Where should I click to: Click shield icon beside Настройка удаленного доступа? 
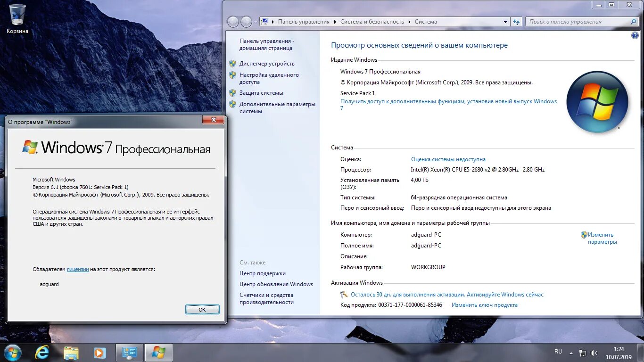tap(232, 75)
